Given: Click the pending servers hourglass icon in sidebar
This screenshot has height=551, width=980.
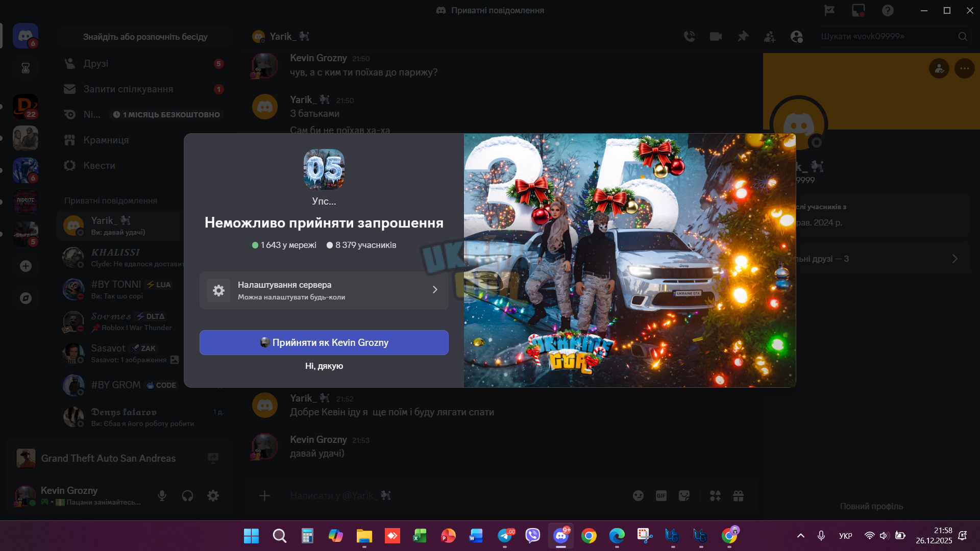Looking at the screenshot, I should point(26,68).
